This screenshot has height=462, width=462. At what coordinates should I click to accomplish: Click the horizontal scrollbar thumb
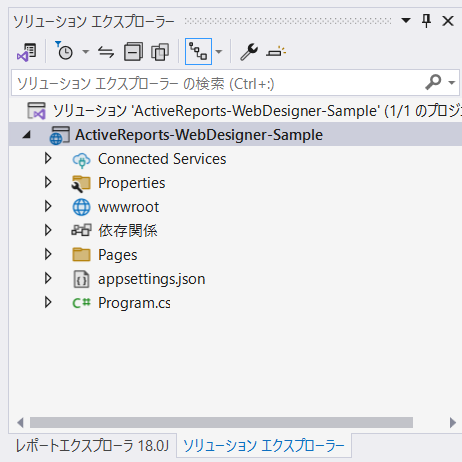pyautogui.click(x=221, y=422)
